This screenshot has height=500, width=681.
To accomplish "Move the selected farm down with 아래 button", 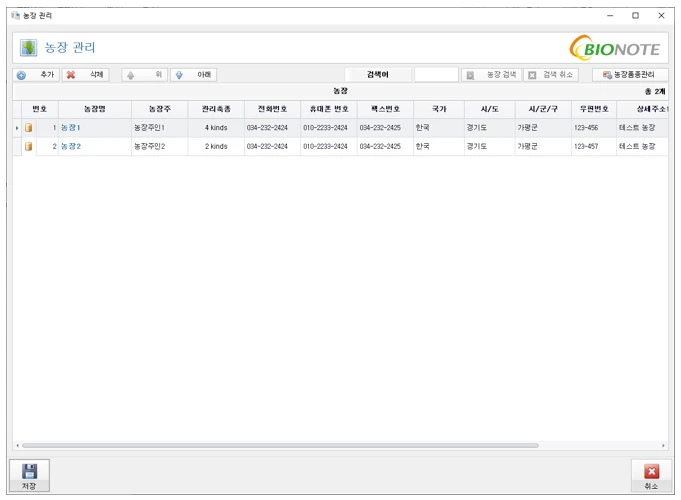I will pos(193,75).
